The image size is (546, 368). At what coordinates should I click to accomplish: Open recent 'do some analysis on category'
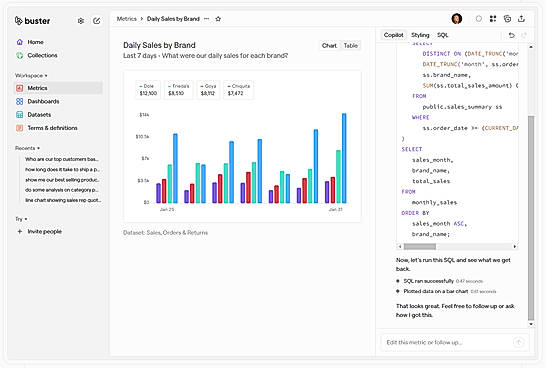point(62,190)
